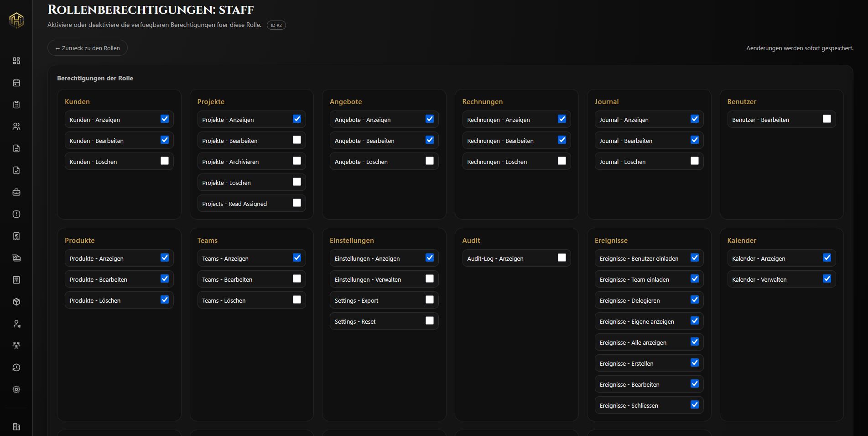
Task: Open the card payment icon in sidebar
Action: pos(16,258)
